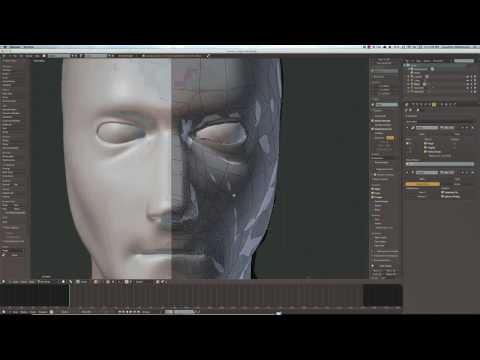This screenshot has width=480, height=360.
Task: Open the timeline editor type icon
Action: pos(4,312)
